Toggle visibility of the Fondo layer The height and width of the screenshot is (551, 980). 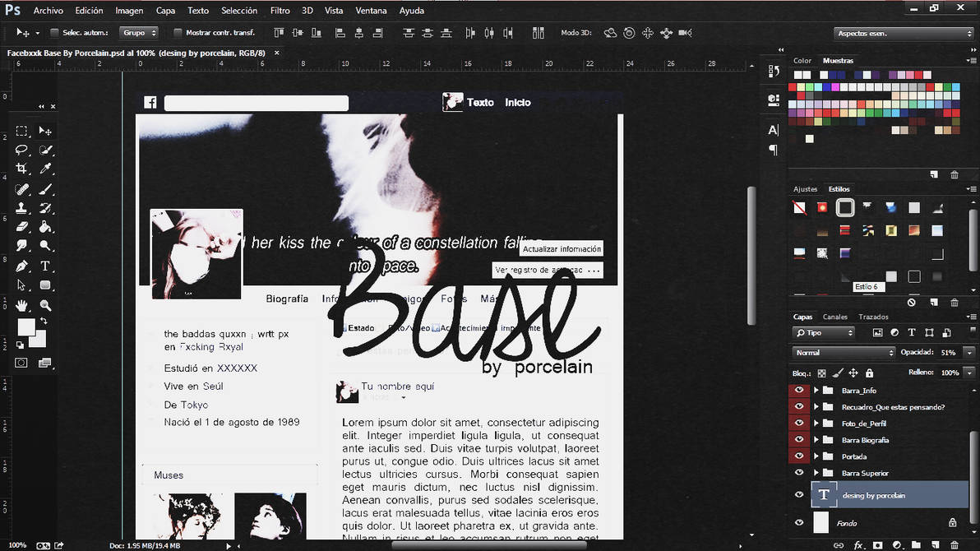(x=798, y=522)
